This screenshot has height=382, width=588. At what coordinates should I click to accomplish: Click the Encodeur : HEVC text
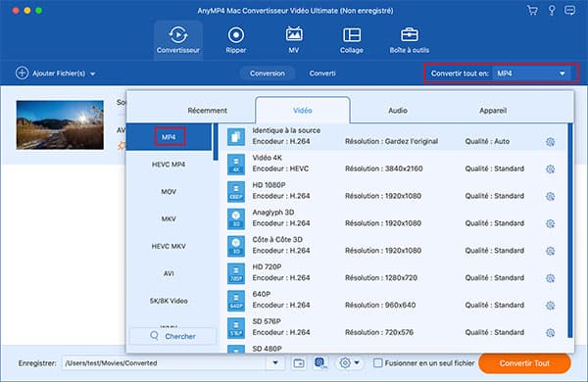280,168
